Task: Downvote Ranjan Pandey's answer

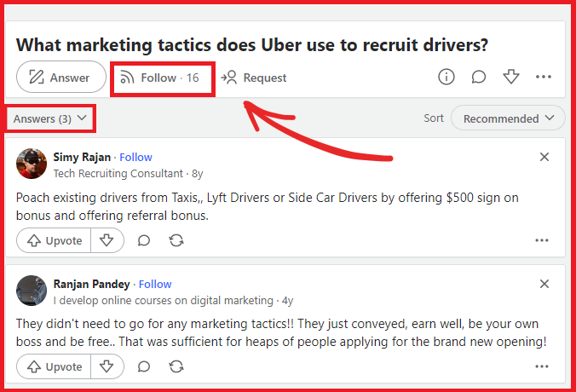Action: point(107,366)
